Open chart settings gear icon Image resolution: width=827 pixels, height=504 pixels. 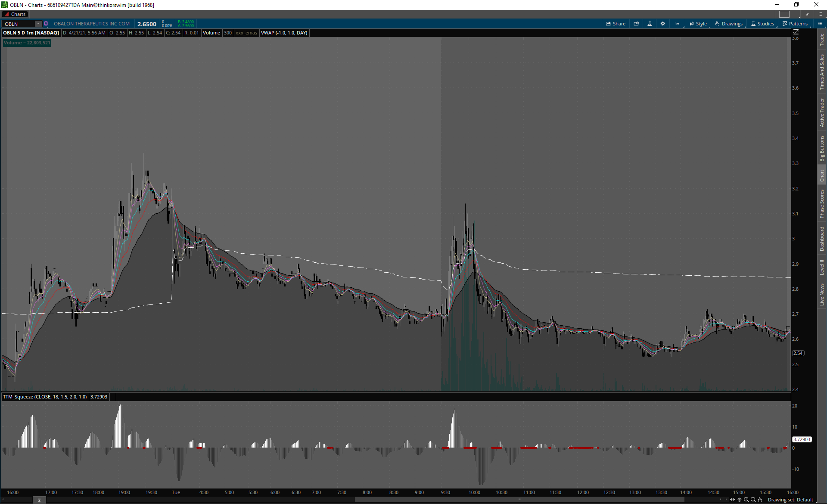click(x=663, y=24)
